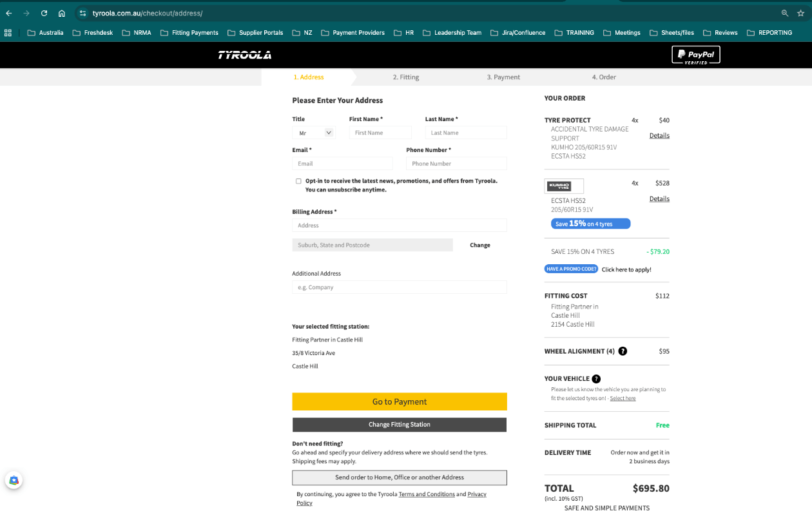Click the Go to Payment button
Image resolution: width=812 pixels, height=511 pixels.
click(400, 401)
